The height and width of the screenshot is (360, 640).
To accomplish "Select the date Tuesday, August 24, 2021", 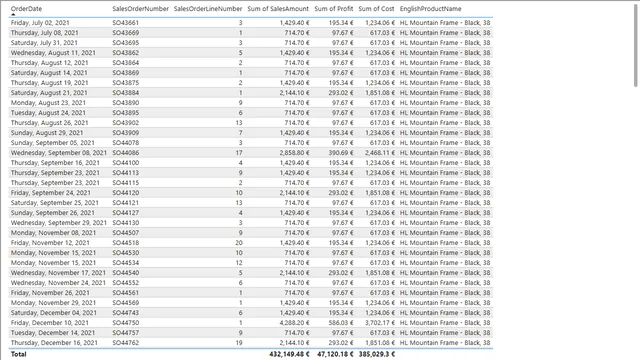I will pos(48,113).
